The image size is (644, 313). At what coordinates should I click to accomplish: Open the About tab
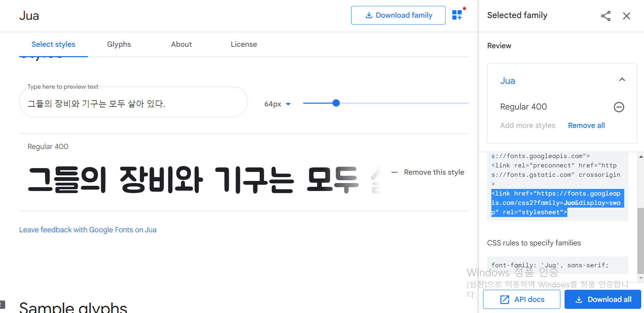pyautogui.click(x=181, y=44)
